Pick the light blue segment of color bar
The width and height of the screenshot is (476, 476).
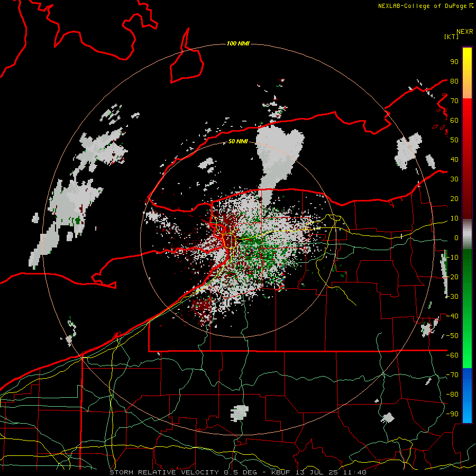click(467, 413)
